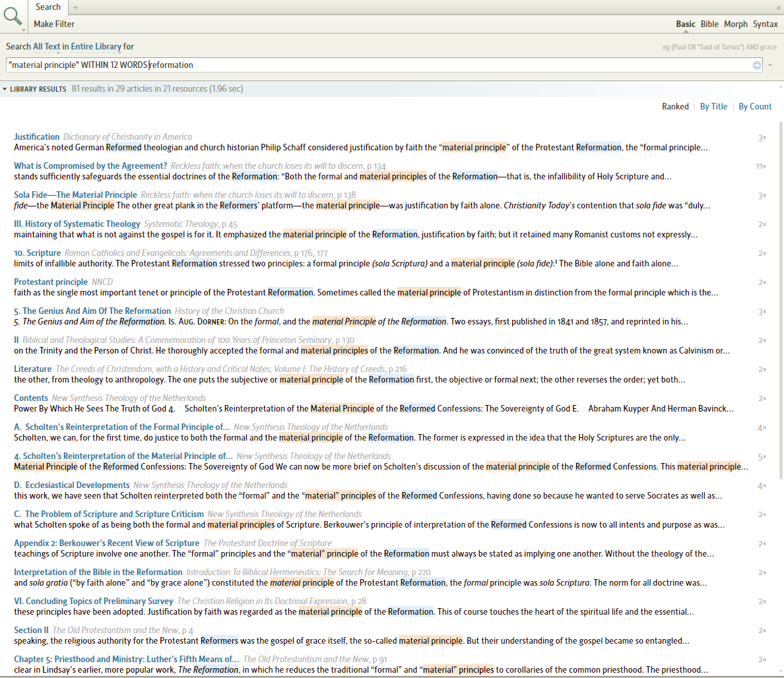The height and width of the screenshot is (678, 784).
Task: Close the Search panel
Action: [x=779, y=8]
